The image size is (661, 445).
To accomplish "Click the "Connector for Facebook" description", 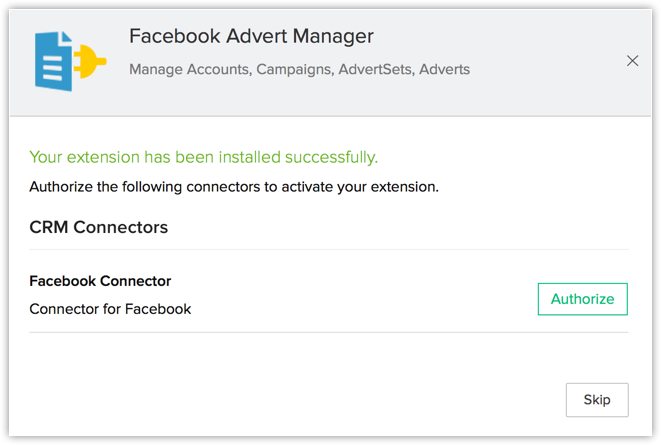I will click(x=110, y=309).
